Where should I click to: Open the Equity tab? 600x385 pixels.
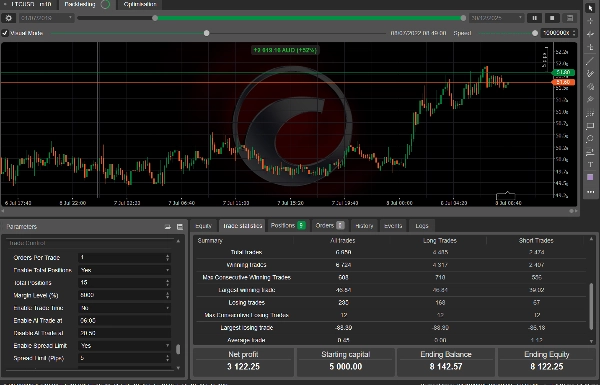tap(204, 226)
